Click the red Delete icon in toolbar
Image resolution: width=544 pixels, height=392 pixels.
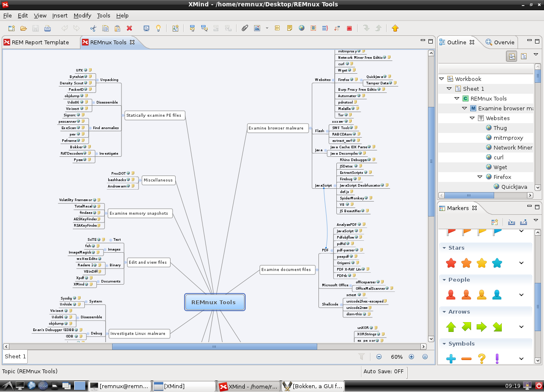click(x=129, y=29)
